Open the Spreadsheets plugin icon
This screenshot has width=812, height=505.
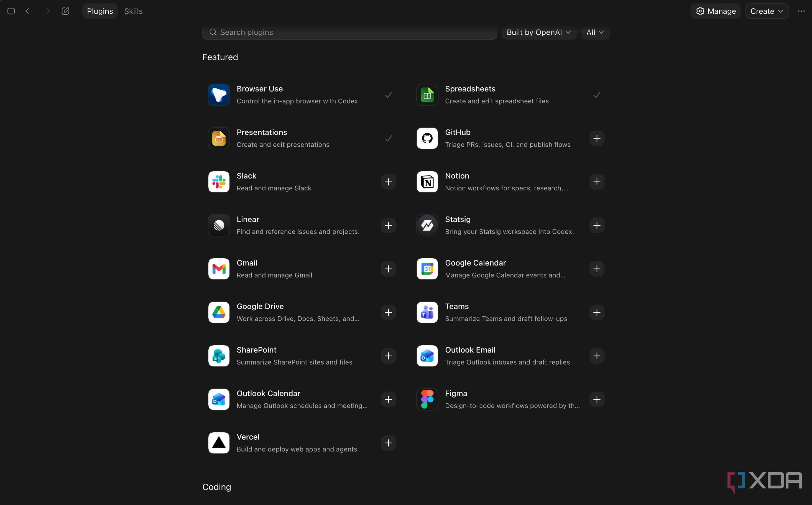pos(427,95)
